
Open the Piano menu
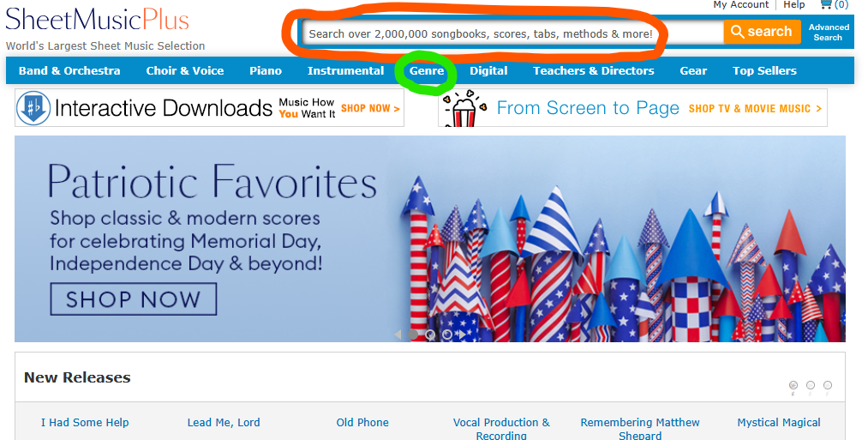coord(266,71)
